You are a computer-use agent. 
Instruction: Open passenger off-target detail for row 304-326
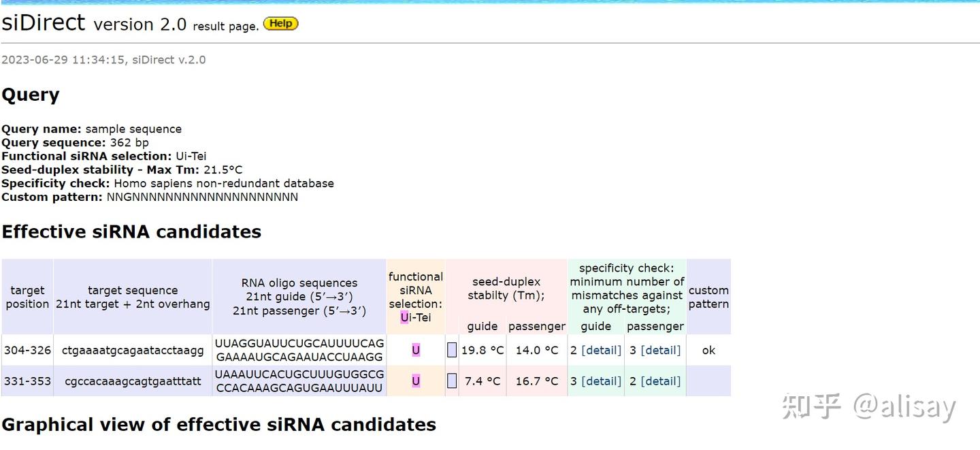point(661,350)
